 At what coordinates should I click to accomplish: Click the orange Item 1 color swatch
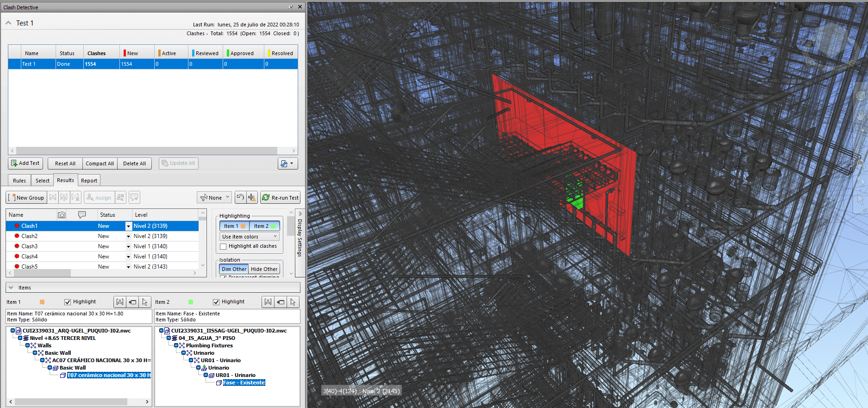click(x=42, y=302)
